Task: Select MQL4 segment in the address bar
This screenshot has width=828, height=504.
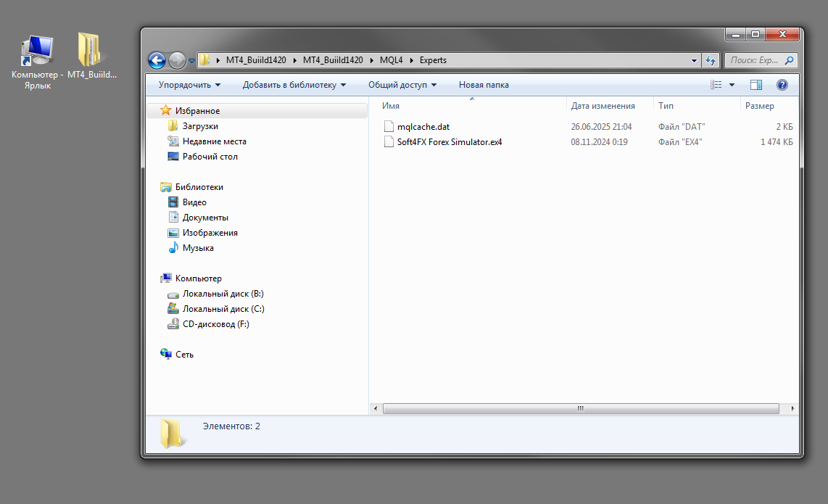Action: coord(392,60)
